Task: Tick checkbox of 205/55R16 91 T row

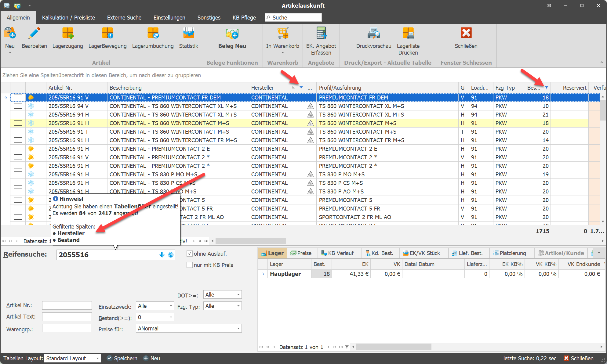Action: 18,132
